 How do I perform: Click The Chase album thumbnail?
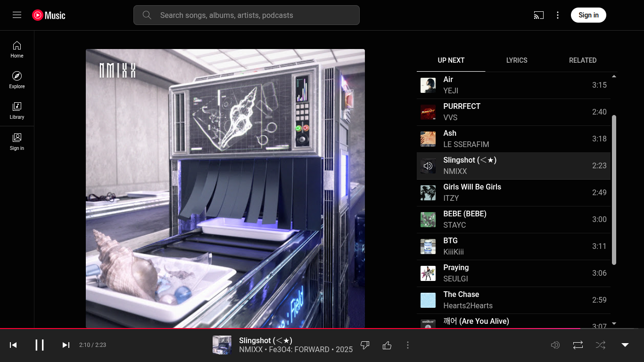tap(428, 300)
